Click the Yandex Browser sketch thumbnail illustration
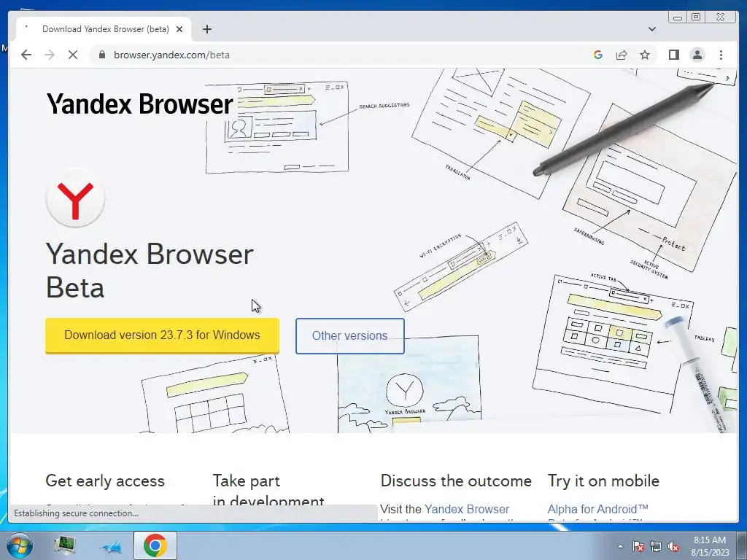This screenshot has width=747, height=560. 409,384
